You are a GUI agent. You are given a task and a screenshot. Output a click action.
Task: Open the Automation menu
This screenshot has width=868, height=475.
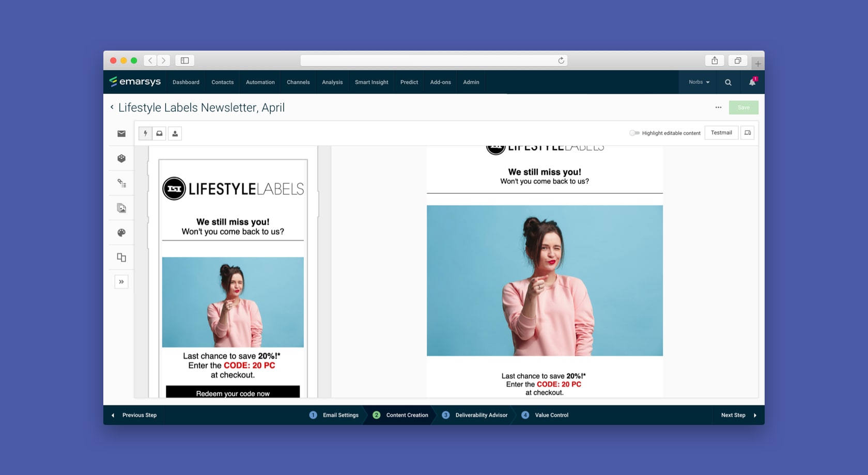[x=260, y=82]
